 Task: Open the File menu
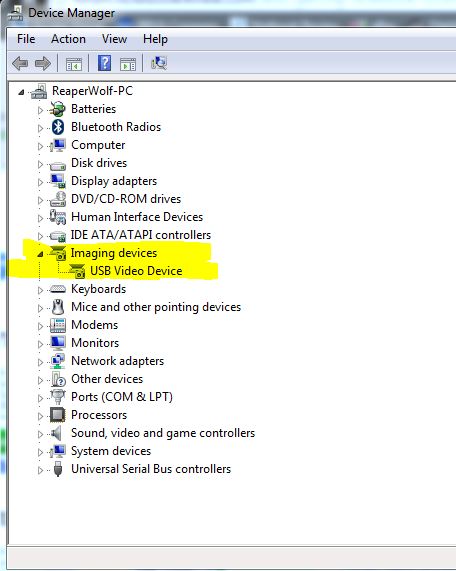tap(26, 39)
